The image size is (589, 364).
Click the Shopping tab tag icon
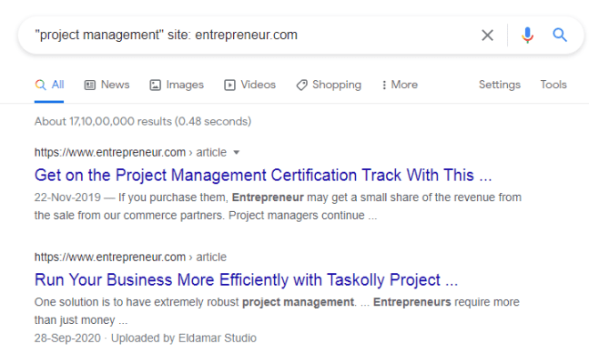(x=301, y=86)
